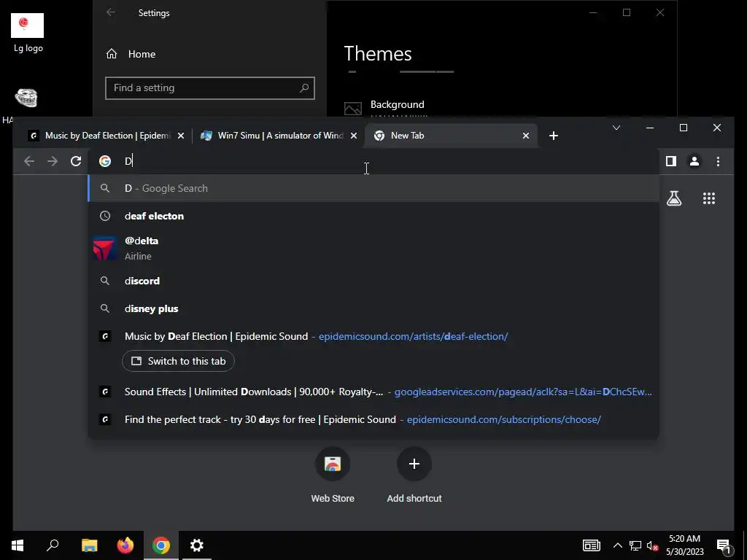The image size is (747, 560).
Task: Click the muted volume tray icon
Action: pos(652,545)
